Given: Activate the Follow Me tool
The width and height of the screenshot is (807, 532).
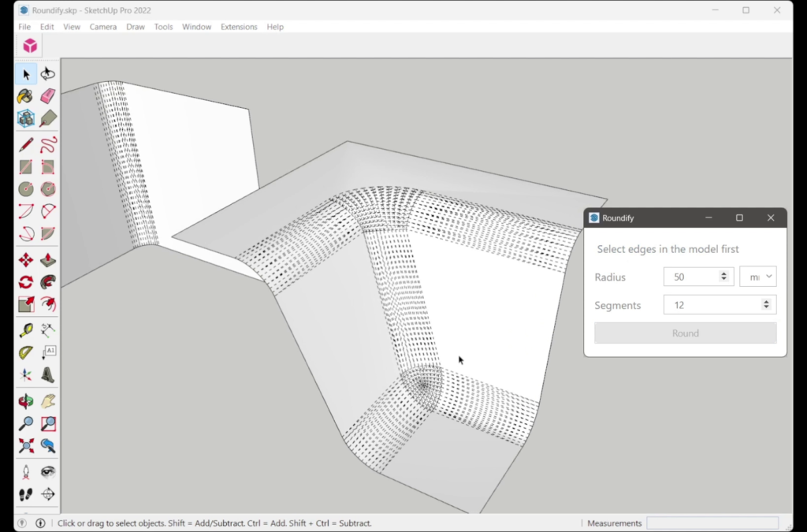Looking at the screenshot, I should tap(48, 282).
